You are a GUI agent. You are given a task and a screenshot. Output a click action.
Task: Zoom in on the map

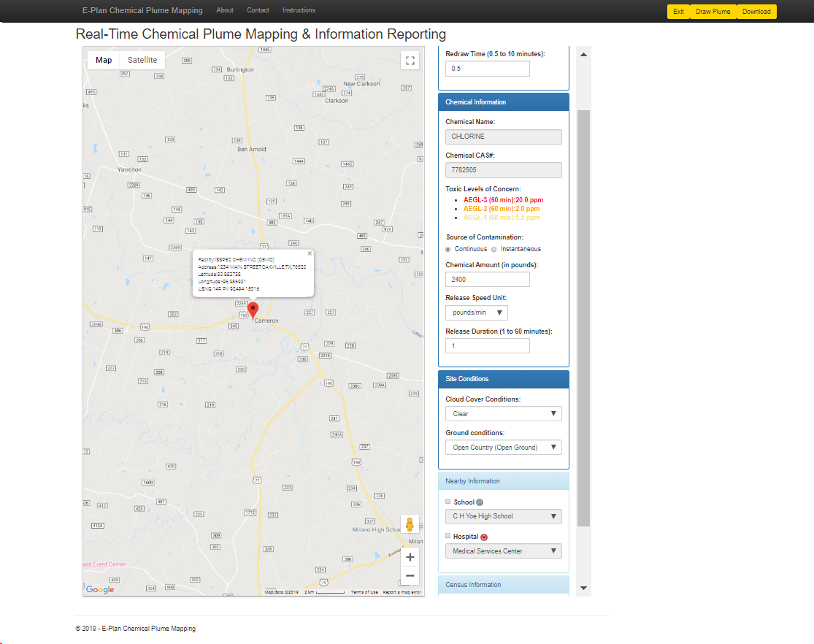coord(410,557)
